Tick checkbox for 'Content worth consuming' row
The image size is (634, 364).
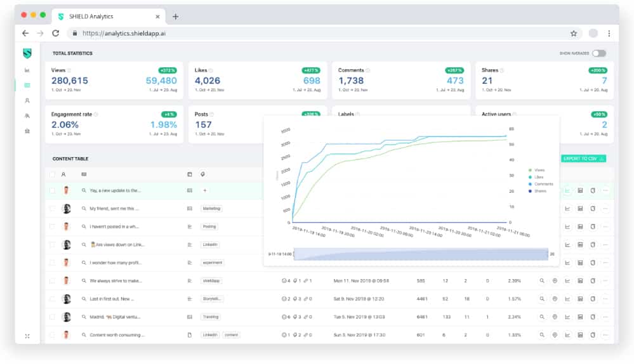[52, 335]
